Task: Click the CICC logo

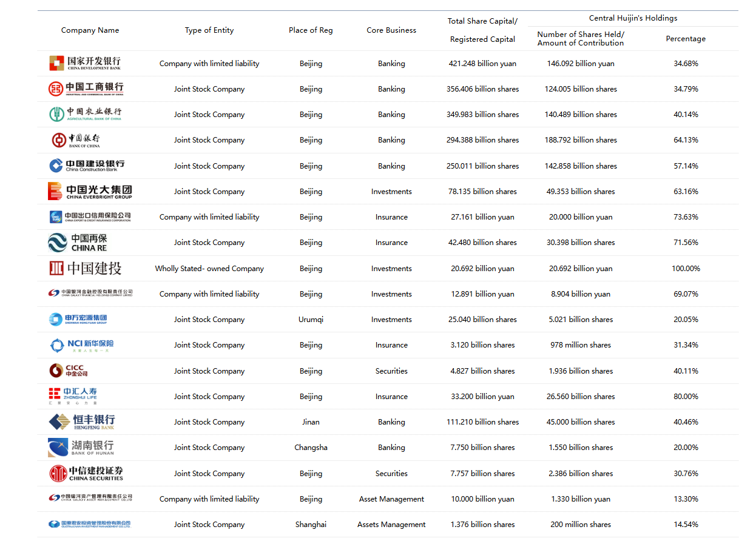Action: pyautogui.click(x=69, y=371)
